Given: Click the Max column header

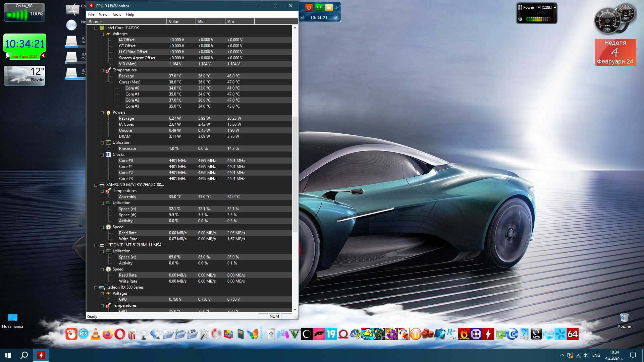Looking at the screenshot, I should click(x=239, y=21).
